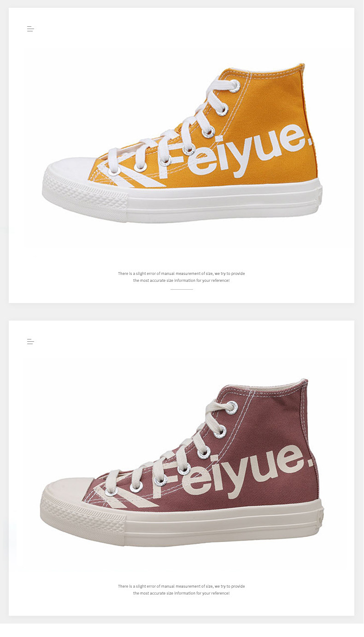Click the top metal eyelet of the maroon sneaker
This screenshot has height=637, width=364.
[x=232, y=408]
